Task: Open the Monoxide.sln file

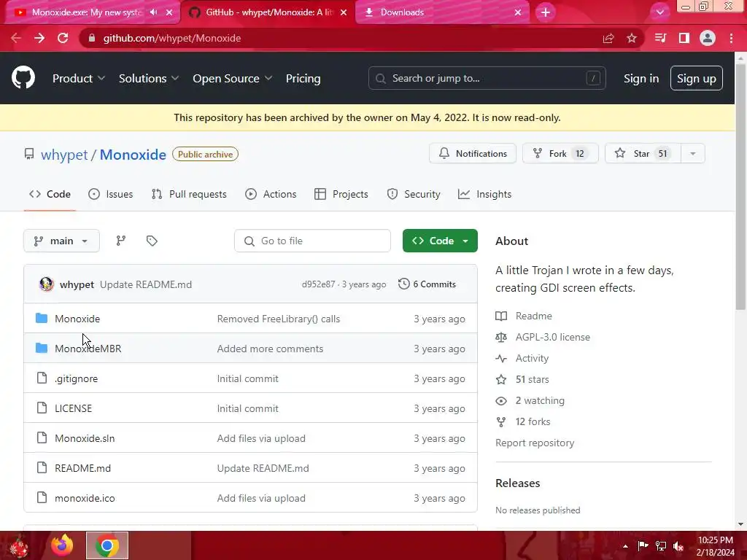Action: point(85,438)
